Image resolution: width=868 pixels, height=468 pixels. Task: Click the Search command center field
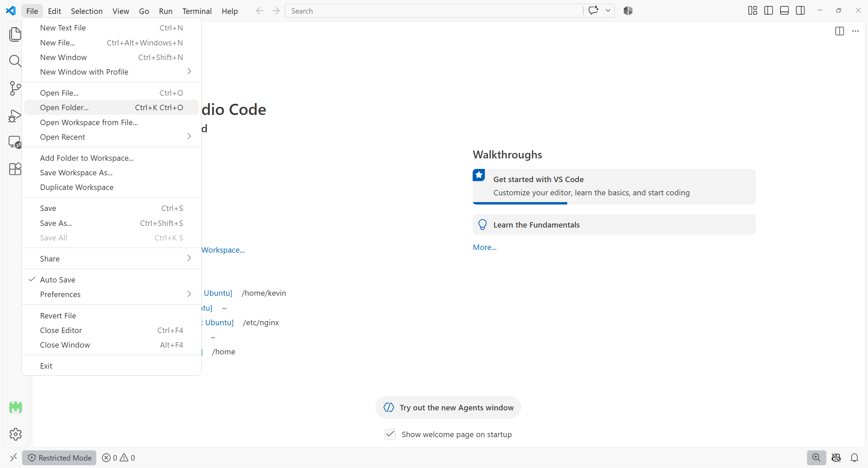coord(434,11)
